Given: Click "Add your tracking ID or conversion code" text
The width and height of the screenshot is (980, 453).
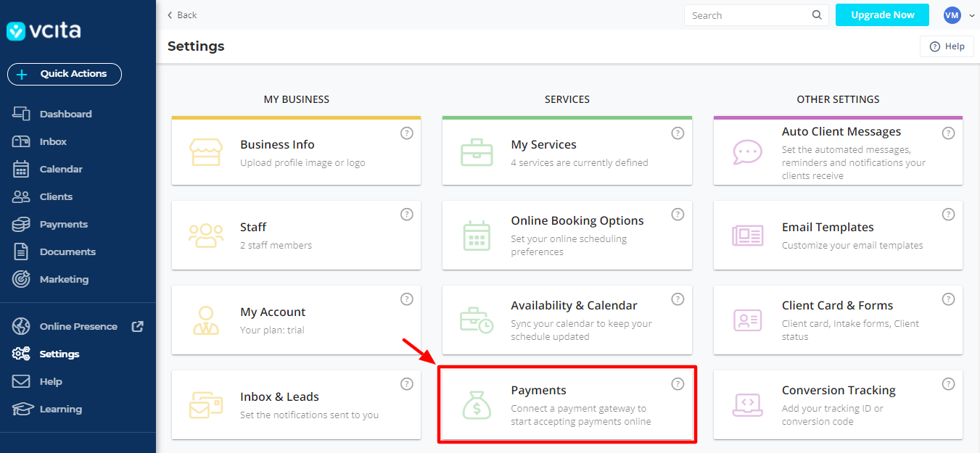Looking at the screenshot, I should (833, 415).
